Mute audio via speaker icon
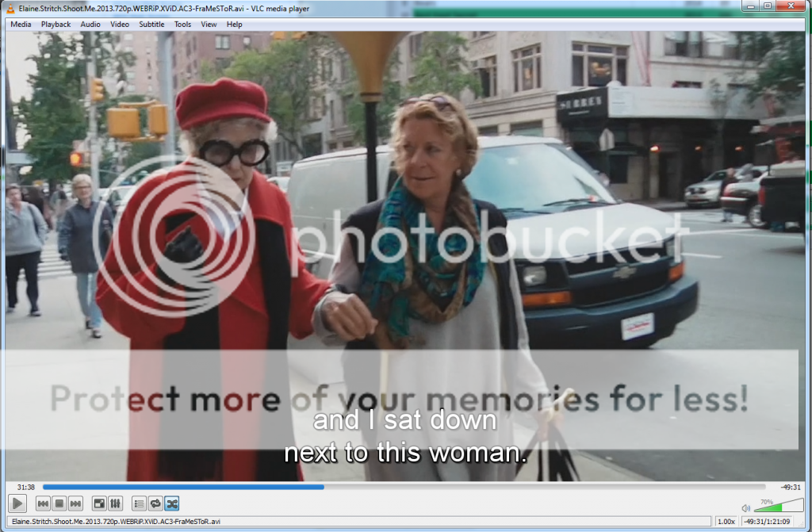The width and height of the screenshot is (812, 532). pyautogui.click(x=745, y=507)
